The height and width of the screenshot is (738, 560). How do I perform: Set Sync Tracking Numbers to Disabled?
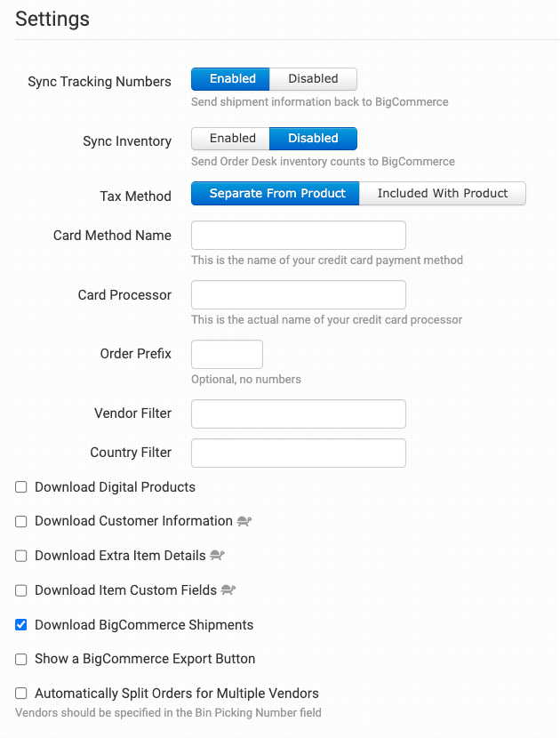coord(313,79)
